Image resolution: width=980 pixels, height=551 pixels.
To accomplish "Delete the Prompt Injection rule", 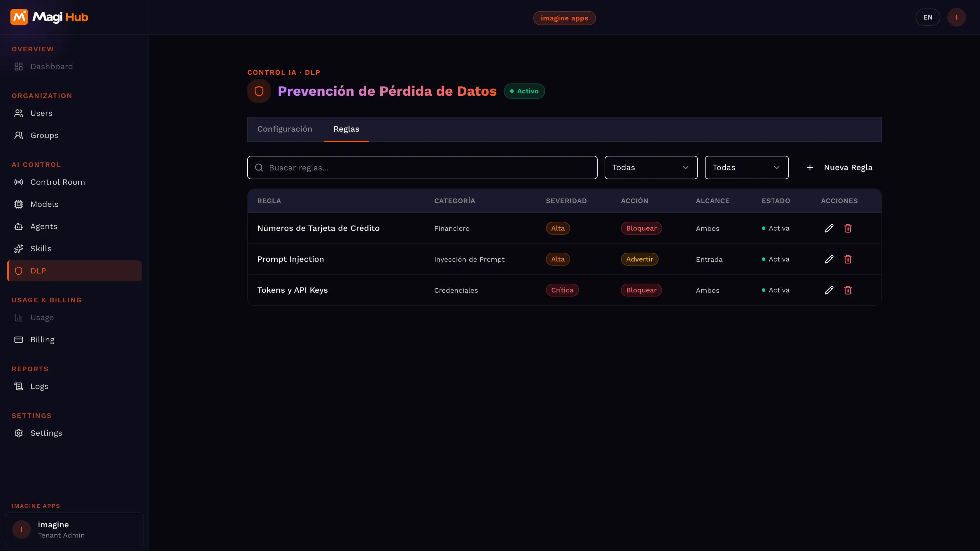I will (x=848, y=259).
